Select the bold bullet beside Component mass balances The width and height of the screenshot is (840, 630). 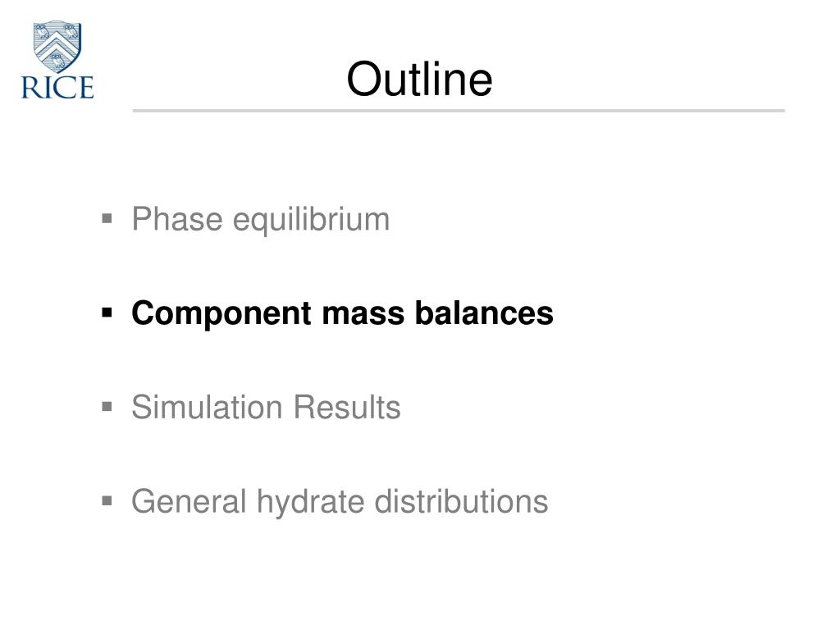coord(107,313)
